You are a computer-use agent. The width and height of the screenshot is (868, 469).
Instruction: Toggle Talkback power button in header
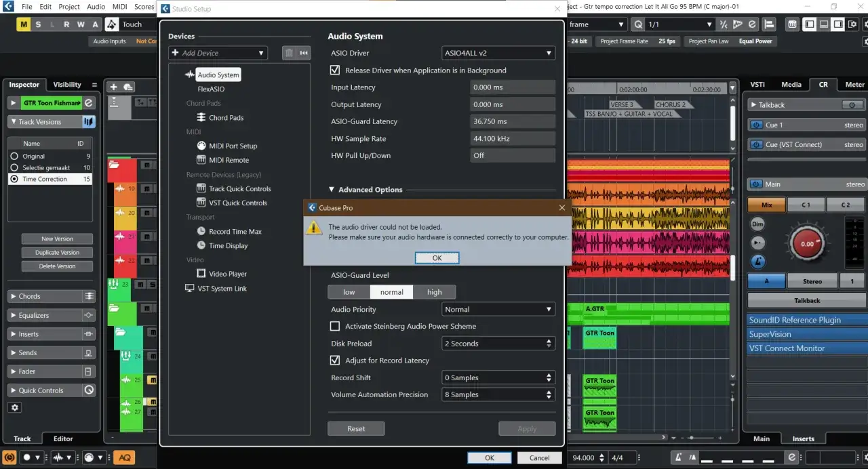click(852, 105)
